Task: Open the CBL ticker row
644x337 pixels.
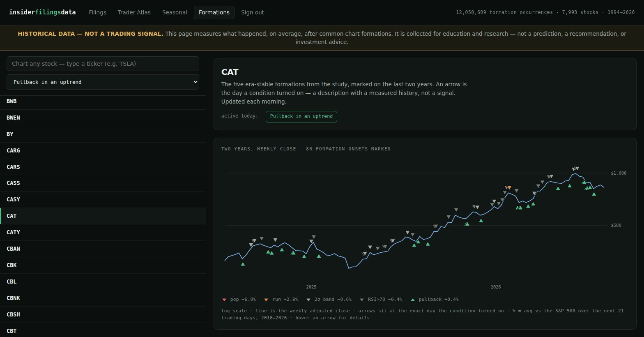Action: click(x=103, y=282)
